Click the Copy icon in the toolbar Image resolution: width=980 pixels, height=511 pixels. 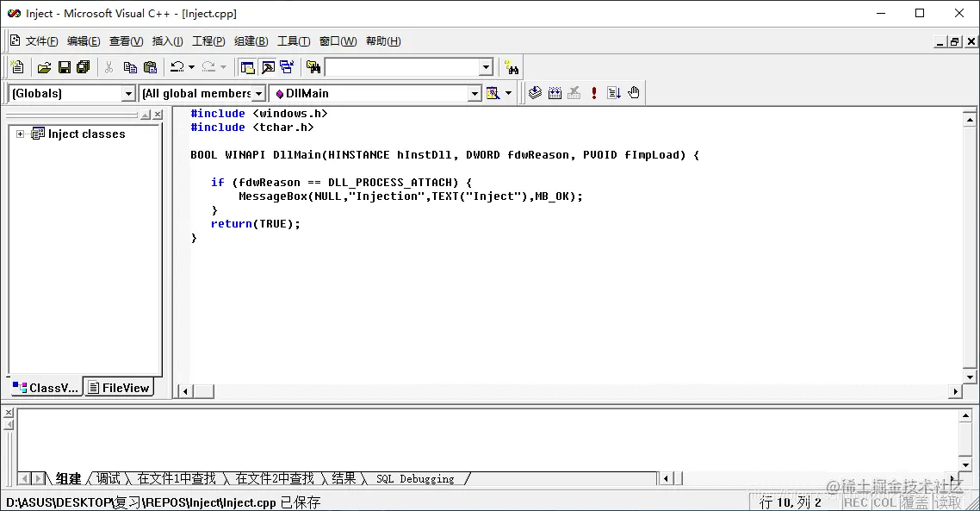[x=130, y=67]
